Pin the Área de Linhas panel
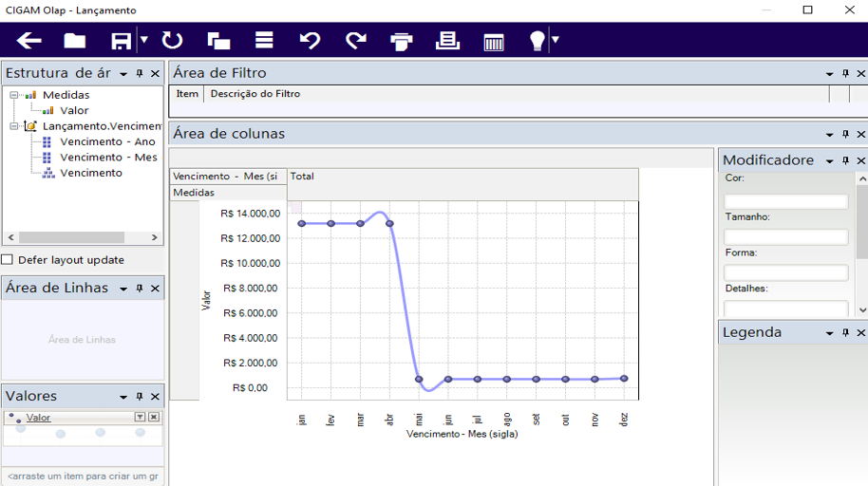The height and width of the screenshot is (486, 868). (x=140, y=289)
